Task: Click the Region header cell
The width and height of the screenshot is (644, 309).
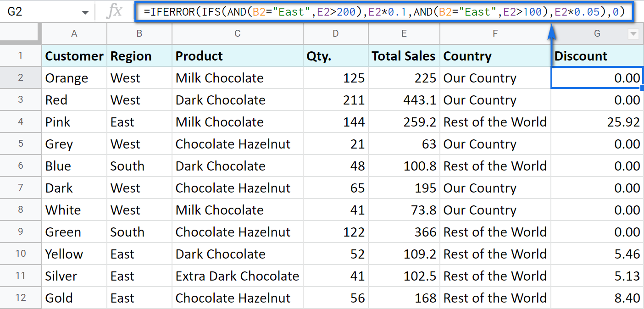Action: coord(139,55)
